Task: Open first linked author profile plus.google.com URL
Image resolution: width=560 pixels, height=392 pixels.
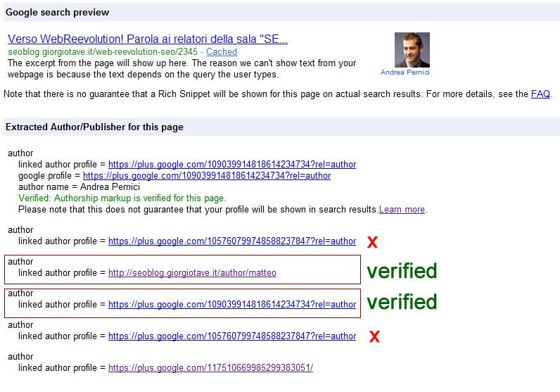Action: [232, 165]
